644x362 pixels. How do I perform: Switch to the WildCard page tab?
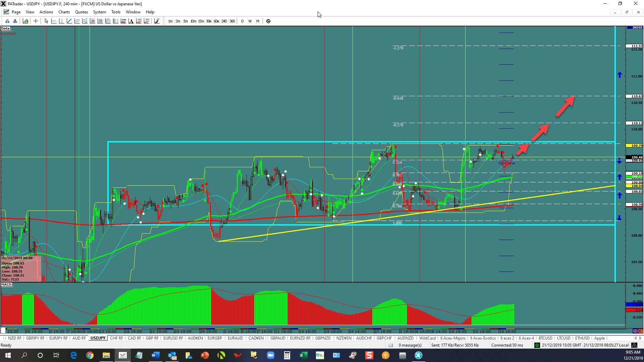point(427,338)
